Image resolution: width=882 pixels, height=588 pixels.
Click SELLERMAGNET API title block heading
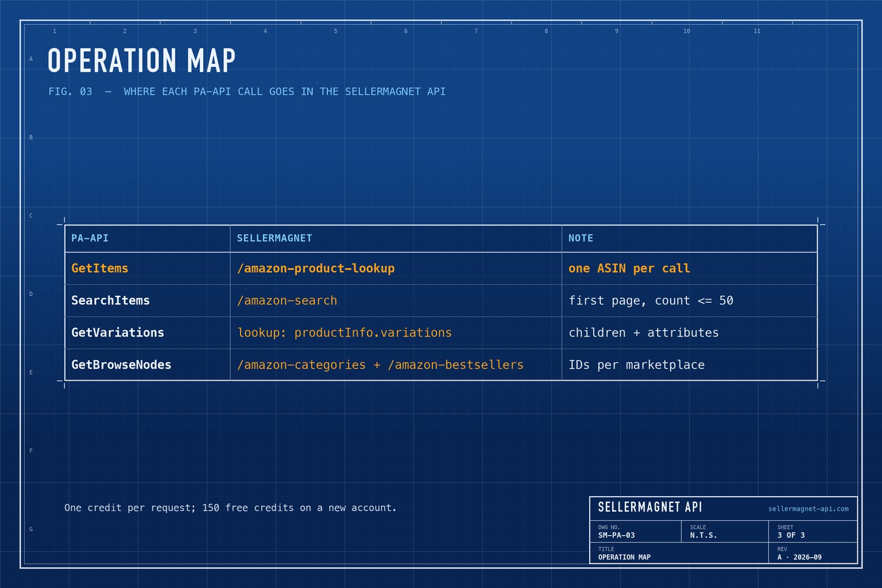650,507
